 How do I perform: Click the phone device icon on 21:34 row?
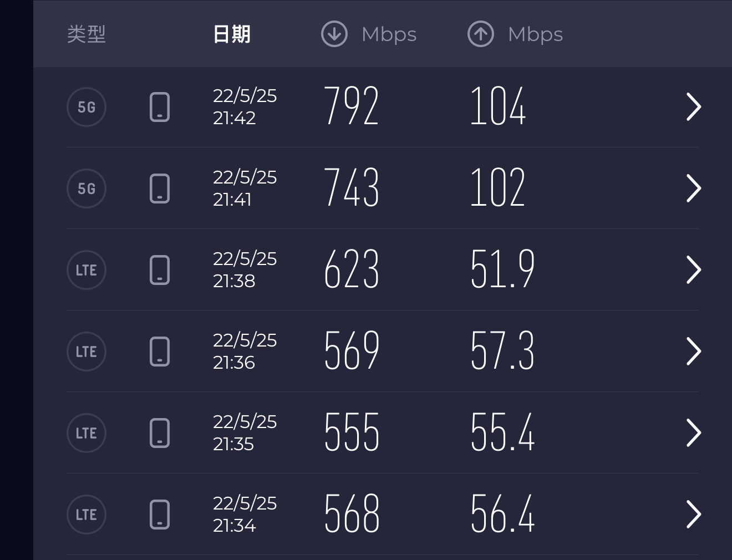[160, 515]
